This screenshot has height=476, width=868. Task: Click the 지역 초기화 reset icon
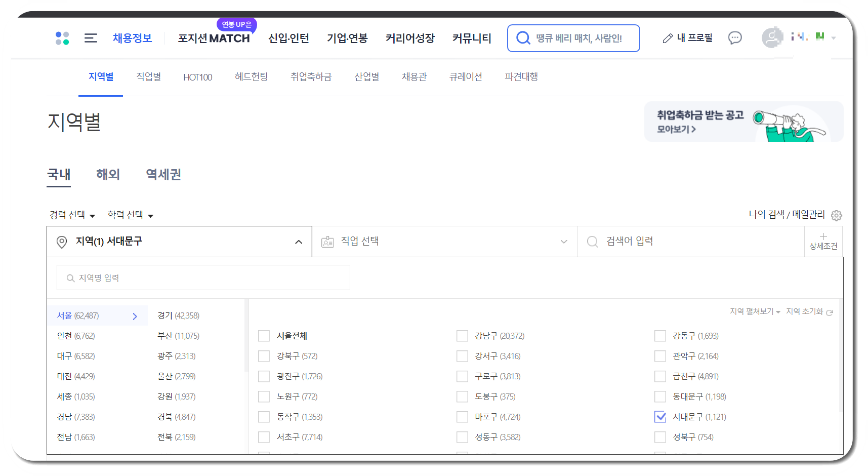click(830, 312)
